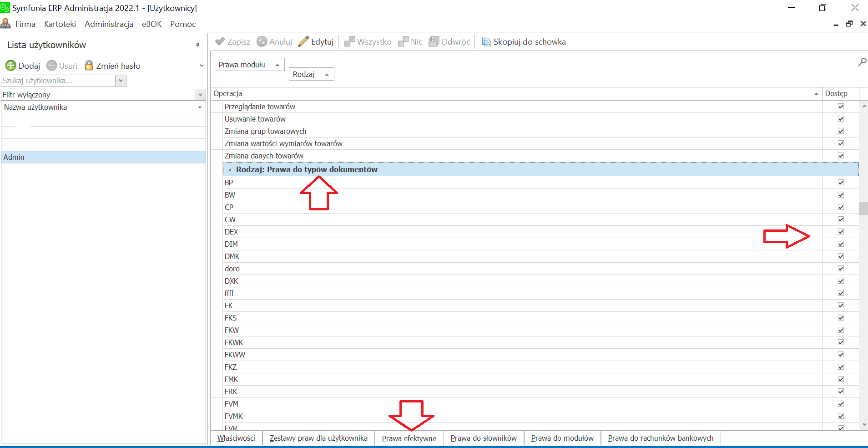This screenshot has width=868, height=448.
Task: Open the Filtr wyłączony dropdown
Action: pyautogui.click(x=200, y=95)
